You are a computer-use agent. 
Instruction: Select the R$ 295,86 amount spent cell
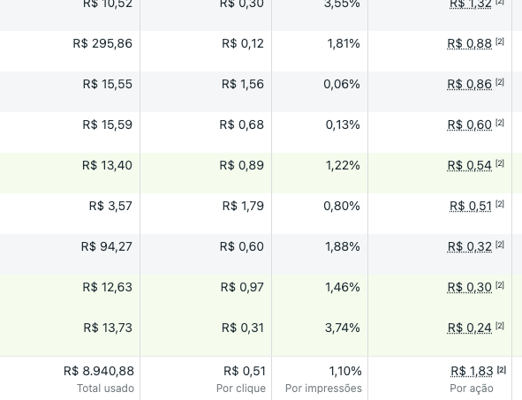coord(102,44)
